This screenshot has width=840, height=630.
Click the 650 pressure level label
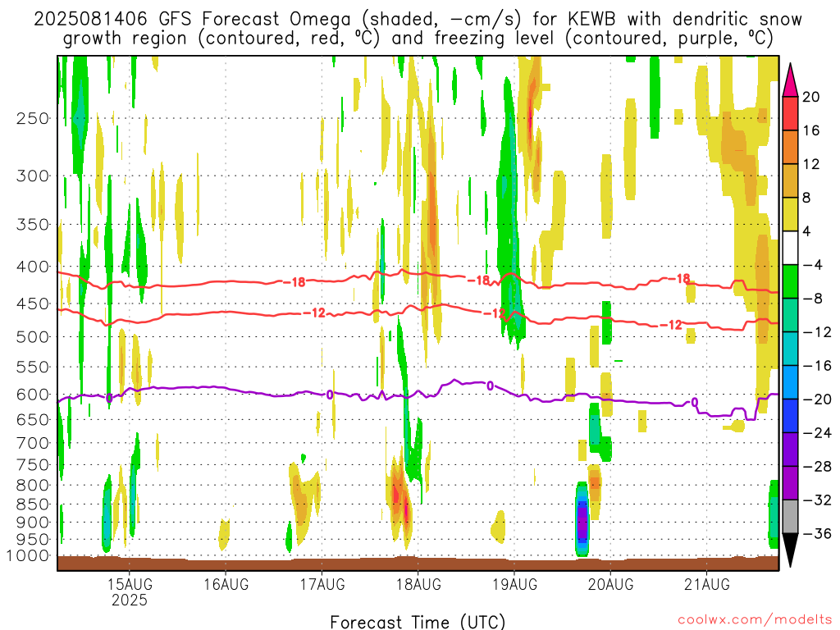click(33, 419)
